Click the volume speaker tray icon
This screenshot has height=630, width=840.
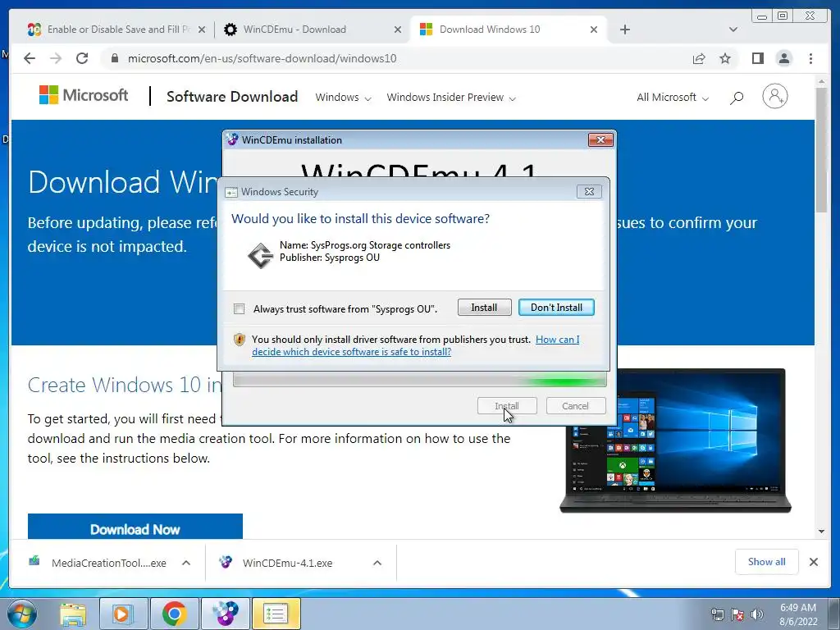coord(757,614)
